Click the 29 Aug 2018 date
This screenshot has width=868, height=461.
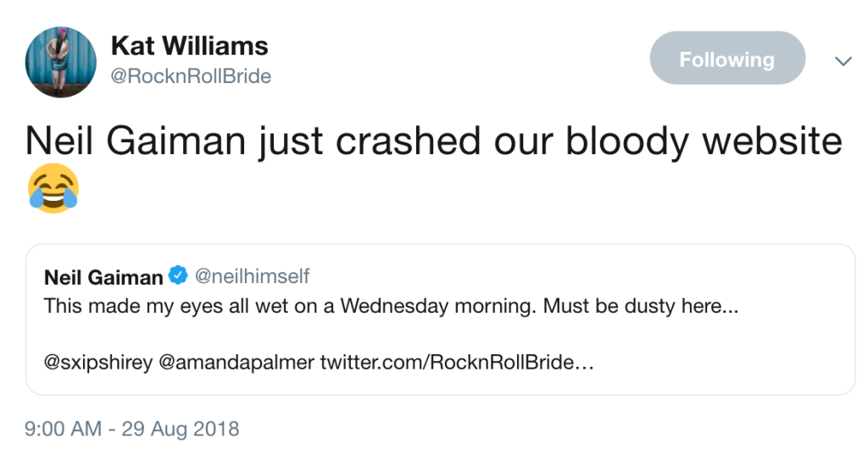pyautogui.click(x=181, y=429)
